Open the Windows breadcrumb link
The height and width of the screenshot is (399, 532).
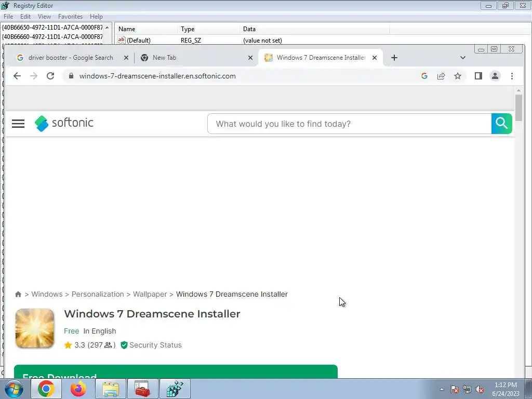47,294
